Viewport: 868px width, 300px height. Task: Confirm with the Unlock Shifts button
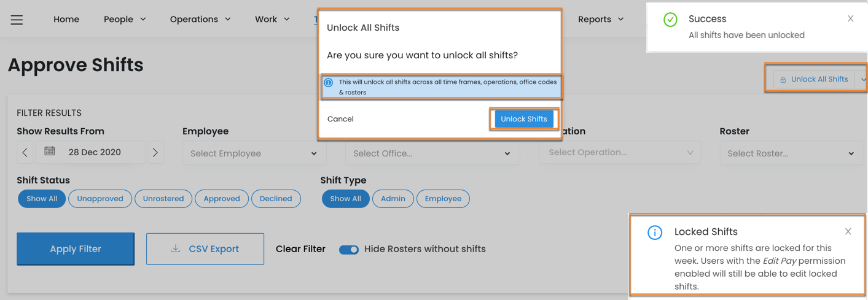click(x=523, y=119)
